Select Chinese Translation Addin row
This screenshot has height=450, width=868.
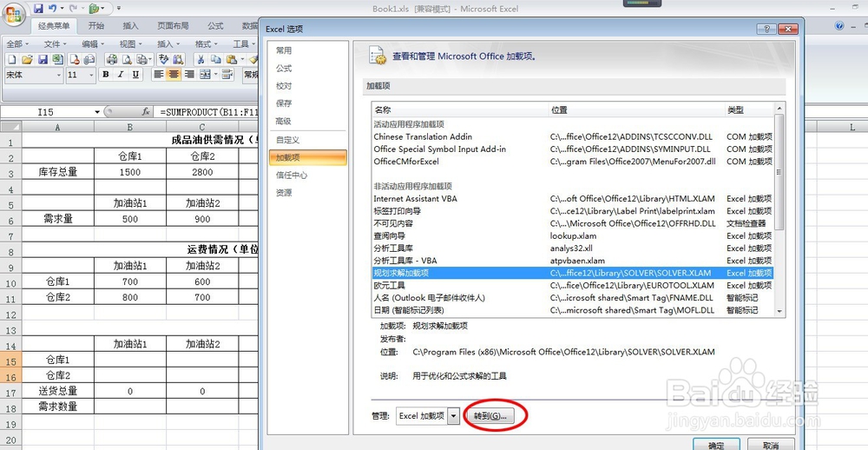572,136
